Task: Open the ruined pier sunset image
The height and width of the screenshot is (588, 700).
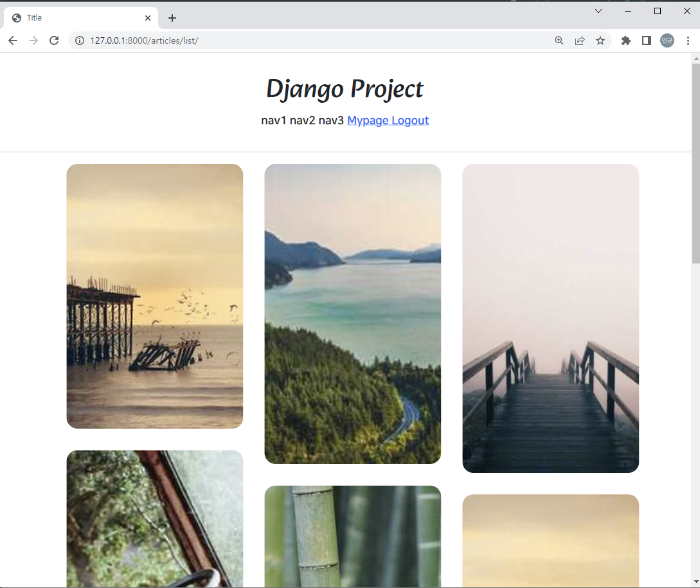Action: pyautogui.click(x=155, y=296)
